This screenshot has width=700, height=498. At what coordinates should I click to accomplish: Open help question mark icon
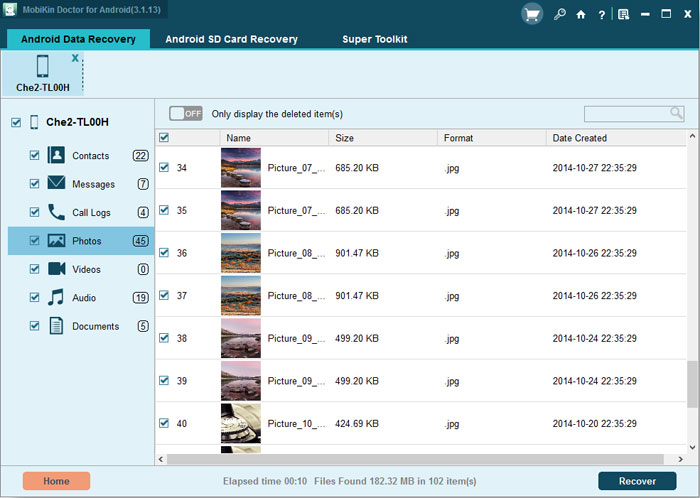tap(602, 15)
